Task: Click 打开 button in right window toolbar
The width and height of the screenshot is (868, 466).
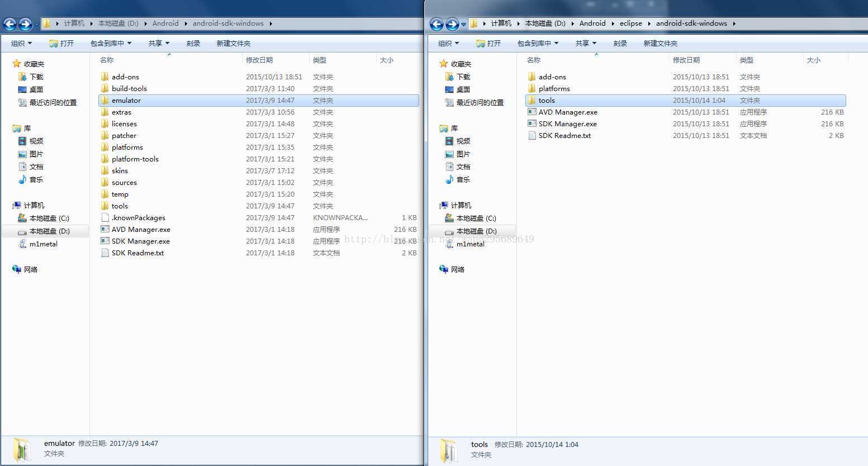Action: (488, 44)
